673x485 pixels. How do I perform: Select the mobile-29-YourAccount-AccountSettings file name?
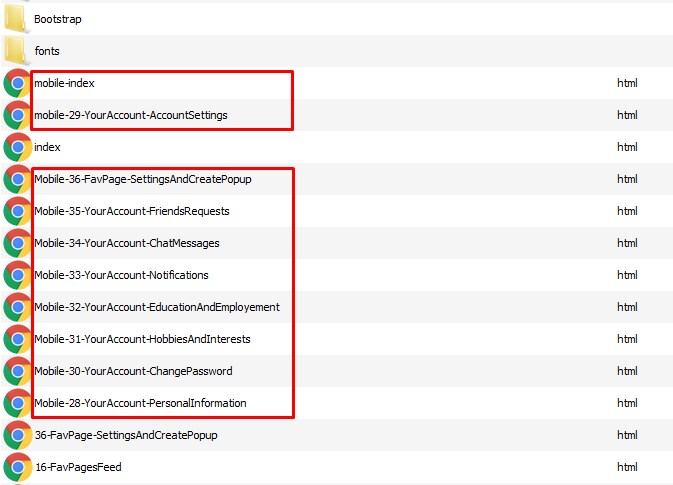point(130,115)
